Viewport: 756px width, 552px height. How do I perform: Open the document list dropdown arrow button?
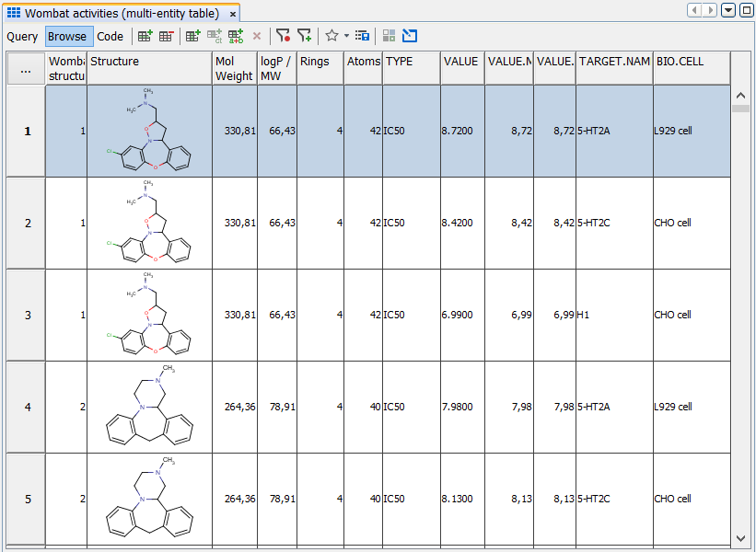pyautogui.click(x=728, y=10)
